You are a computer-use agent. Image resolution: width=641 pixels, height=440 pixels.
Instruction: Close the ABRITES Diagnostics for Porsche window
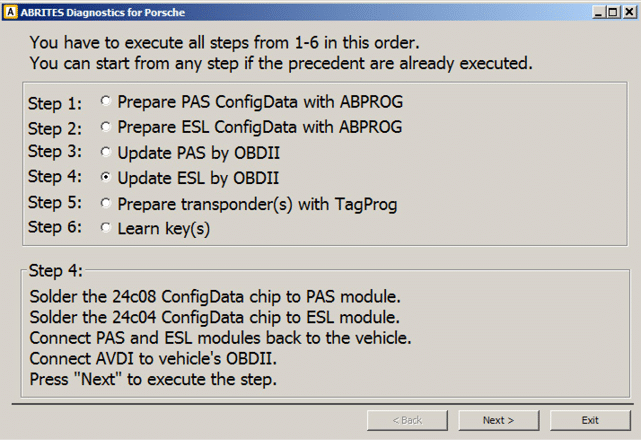pyautogui.click(x=628, y=11)
